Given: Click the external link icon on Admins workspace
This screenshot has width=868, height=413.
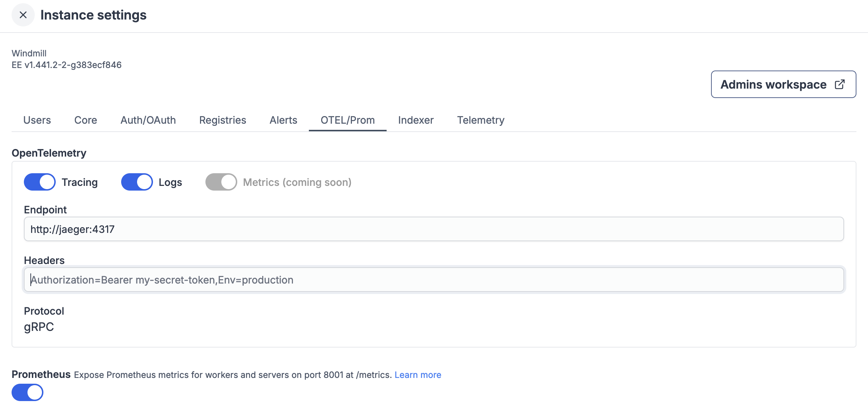Looking at the screenshot, I should pos(839,84).
